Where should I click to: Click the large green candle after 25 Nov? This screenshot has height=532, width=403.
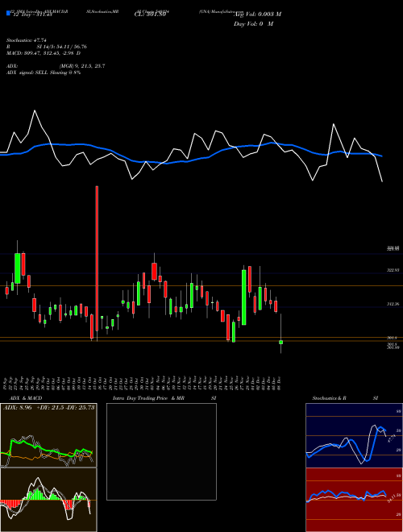tap(244, 297)
